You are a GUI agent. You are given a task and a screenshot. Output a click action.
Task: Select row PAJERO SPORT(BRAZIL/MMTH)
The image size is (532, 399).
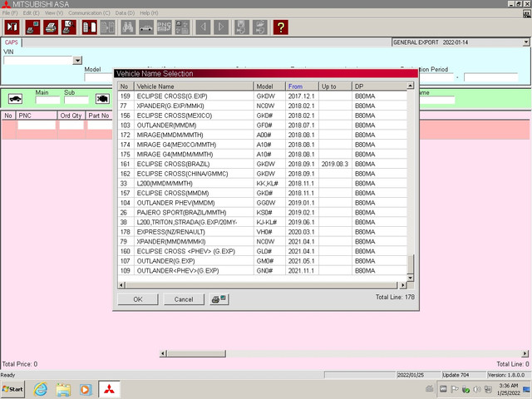pos(263,213)
